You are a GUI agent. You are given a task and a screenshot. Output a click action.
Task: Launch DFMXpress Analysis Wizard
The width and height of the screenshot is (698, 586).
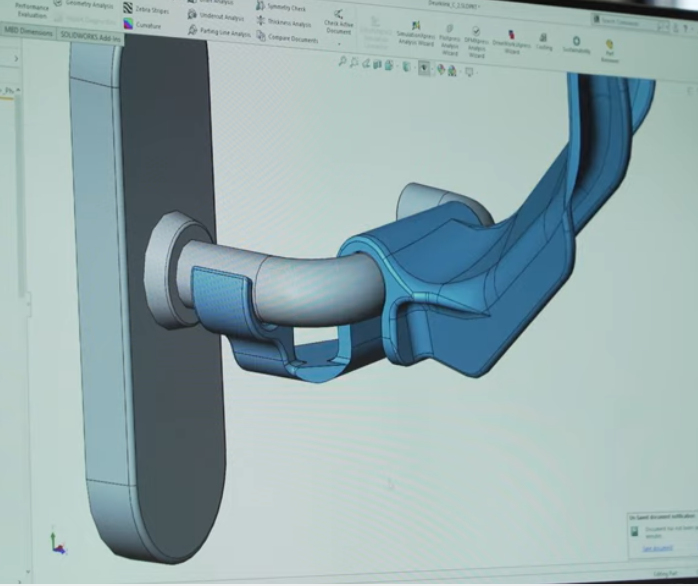[x=476, y=43]
